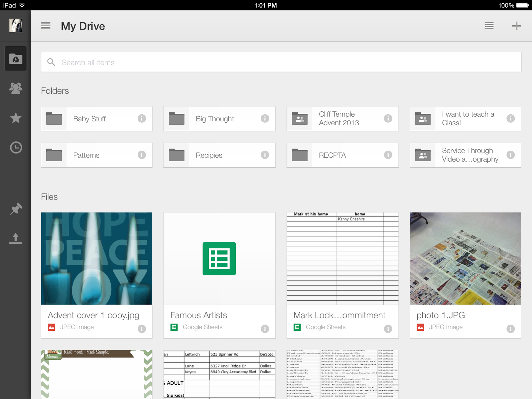Click the Famous Artists file name
Image resolution: width=532 pixels, height=399 pixels.
(x=199, y=315)
